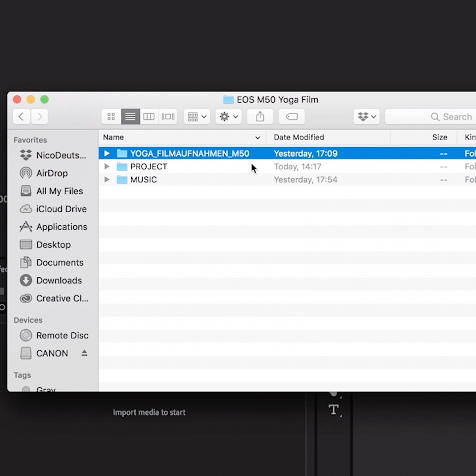The width and height of the screenshot is (476, 476).
Task: Click the Favorites sidebar heading
Action: pyautogui.click(x=30, y=140)
